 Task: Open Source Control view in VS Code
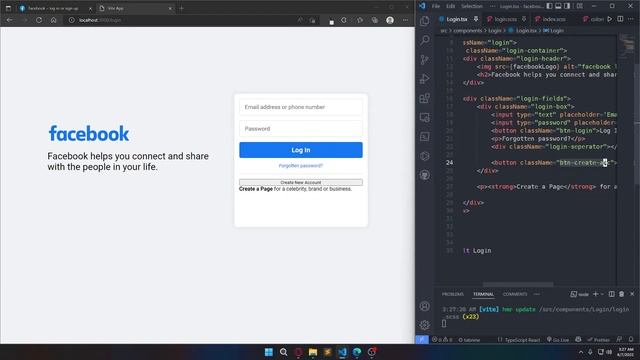tap(424, 60)
